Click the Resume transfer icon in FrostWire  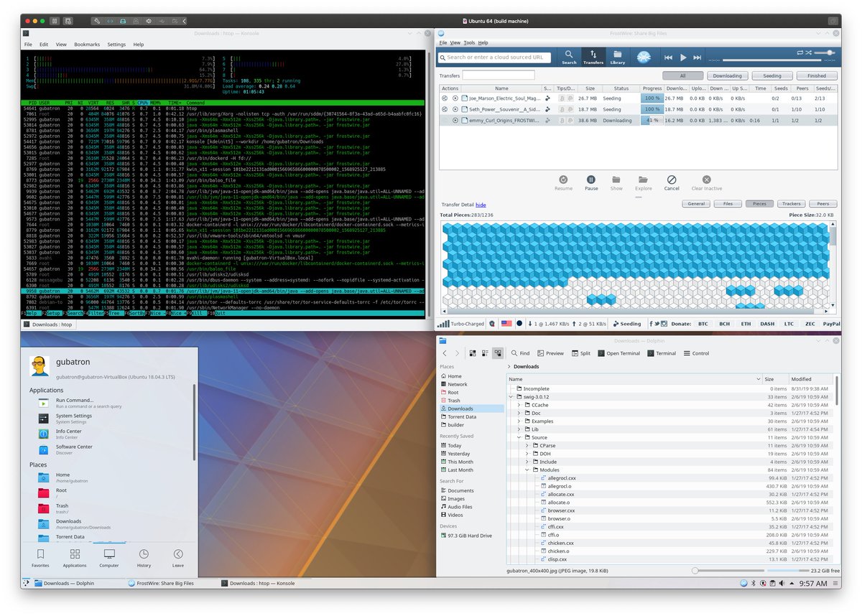pos(564,179)
